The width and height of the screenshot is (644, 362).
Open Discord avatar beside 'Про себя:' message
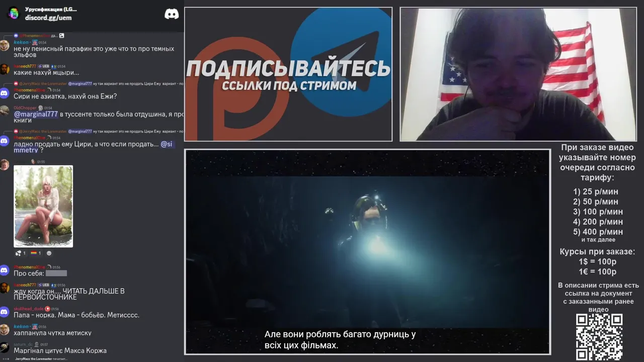pyautogui.click(x=5, y=270)
